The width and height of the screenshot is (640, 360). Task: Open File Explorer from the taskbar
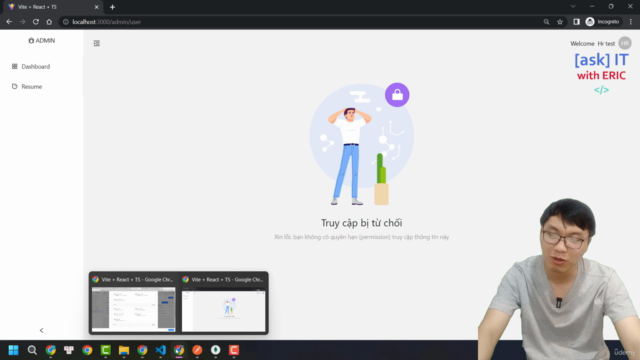click(124, 350)
